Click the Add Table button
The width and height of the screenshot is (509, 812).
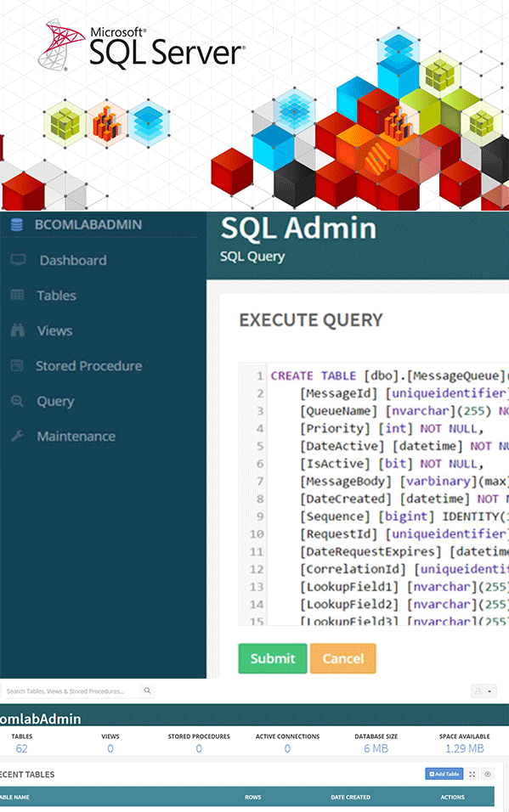pos(444,774)
